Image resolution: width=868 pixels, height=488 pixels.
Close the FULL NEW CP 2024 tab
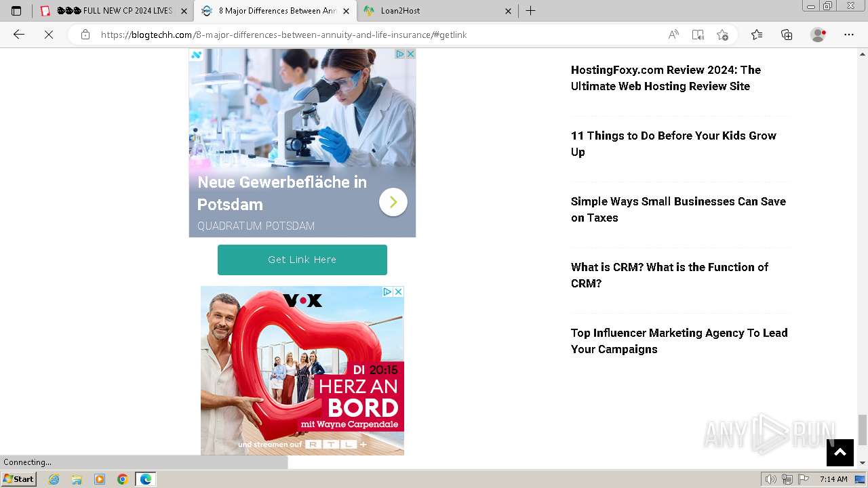click(x=184, y=11)
